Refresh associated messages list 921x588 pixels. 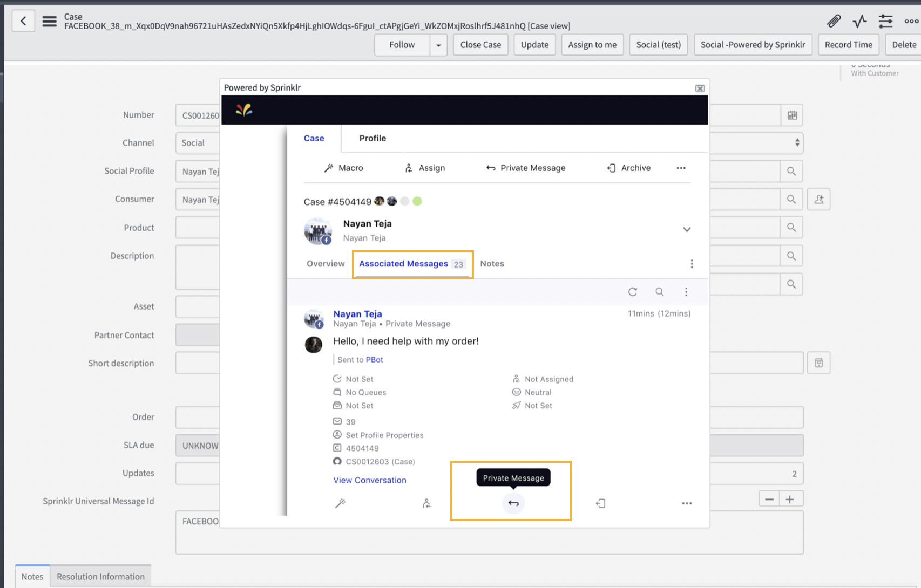click(633, 292)
